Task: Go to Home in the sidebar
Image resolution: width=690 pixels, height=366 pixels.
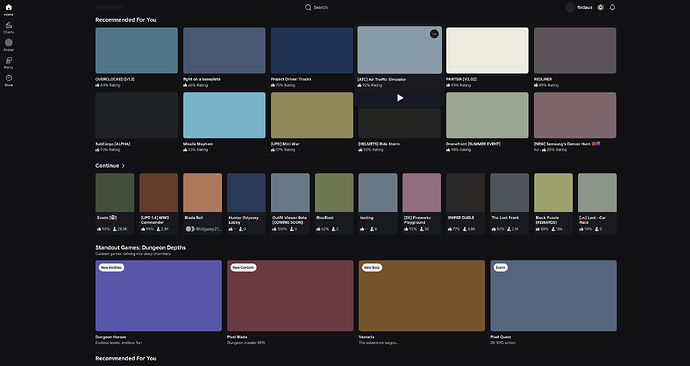Action: click(8, 10)
